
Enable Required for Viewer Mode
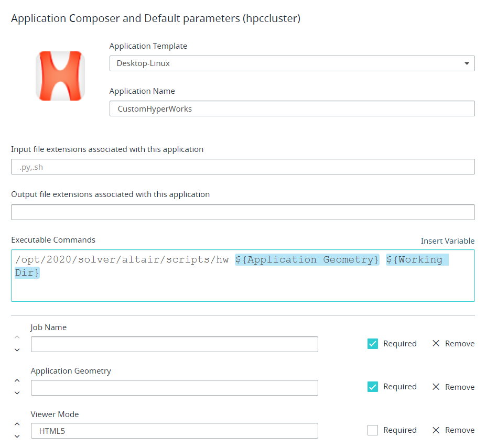(x=373, y=430)
